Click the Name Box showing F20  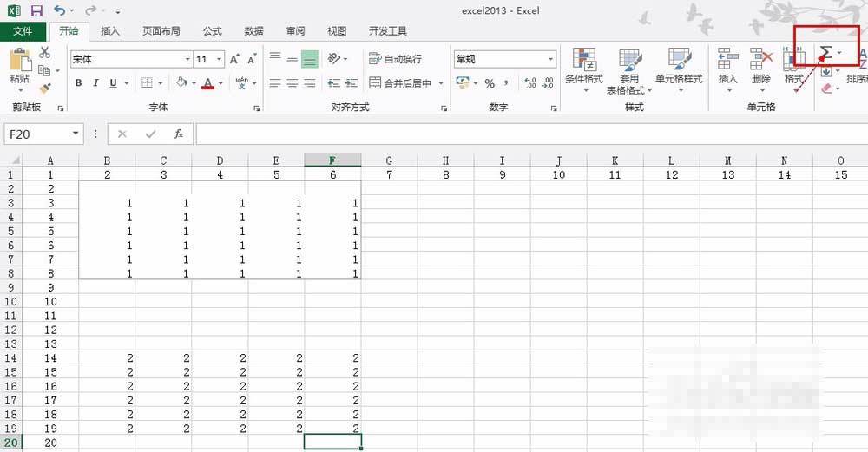tap(38, 134)
